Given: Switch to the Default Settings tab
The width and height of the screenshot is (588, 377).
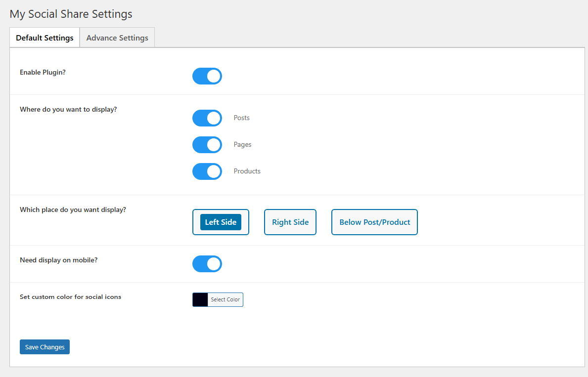Looking at the screenshot, I should pos(45,38).
